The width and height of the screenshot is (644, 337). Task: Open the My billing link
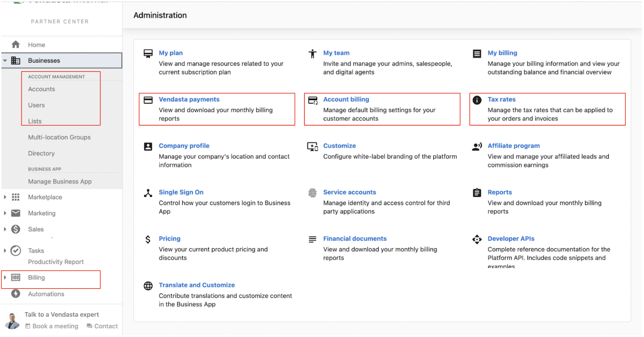[502, 53]
